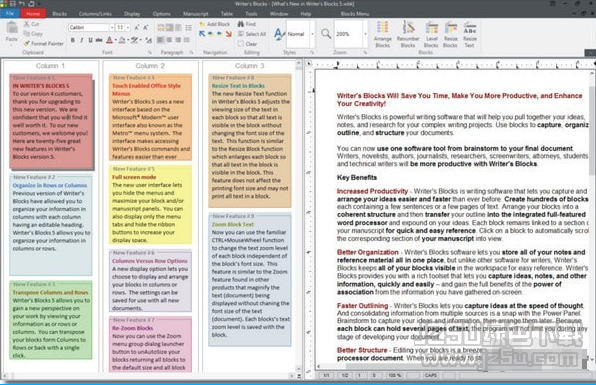Switch to the Blocks ribbon tab

pyautogui.click(x=60, y=14)
